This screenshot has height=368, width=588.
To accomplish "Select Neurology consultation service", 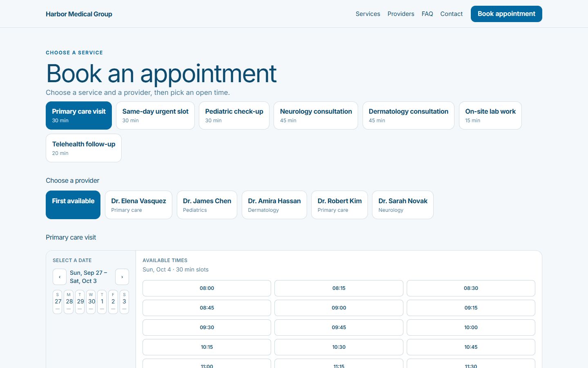I will [316, 115].
